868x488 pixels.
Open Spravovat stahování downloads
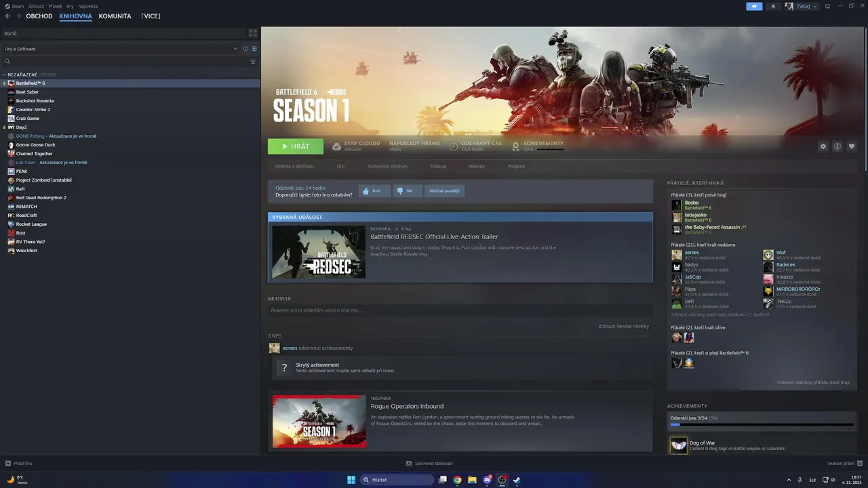coord(430,464)
